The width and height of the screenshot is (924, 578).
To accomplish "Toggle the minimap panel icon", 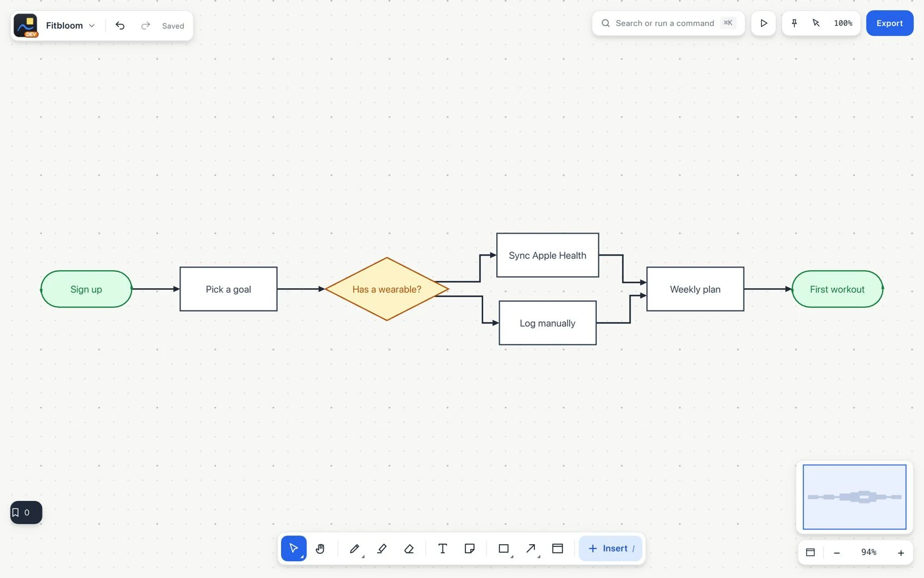I will coord(810,552).
